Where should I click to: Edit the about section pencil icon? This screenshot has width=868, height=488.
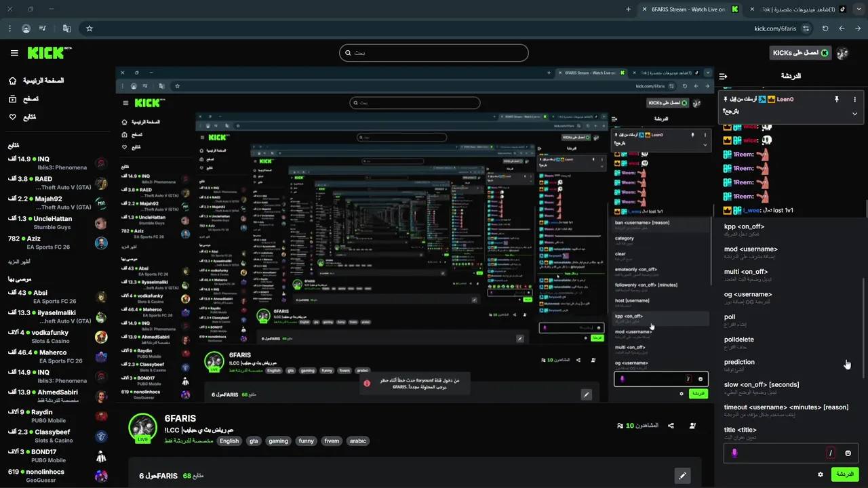click(x=682, y=476)
